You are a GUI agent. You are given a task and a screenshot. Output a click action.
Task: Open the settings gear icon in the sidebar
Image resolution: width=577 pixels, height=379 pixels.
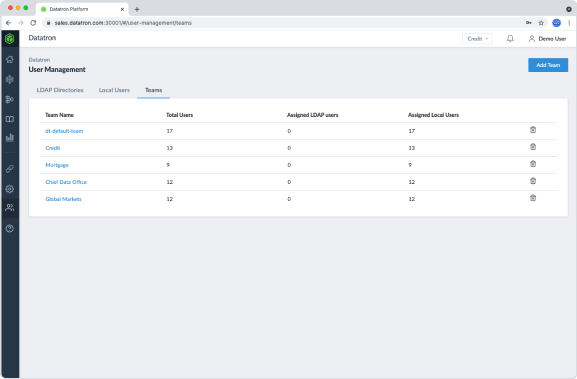point(10,189)
